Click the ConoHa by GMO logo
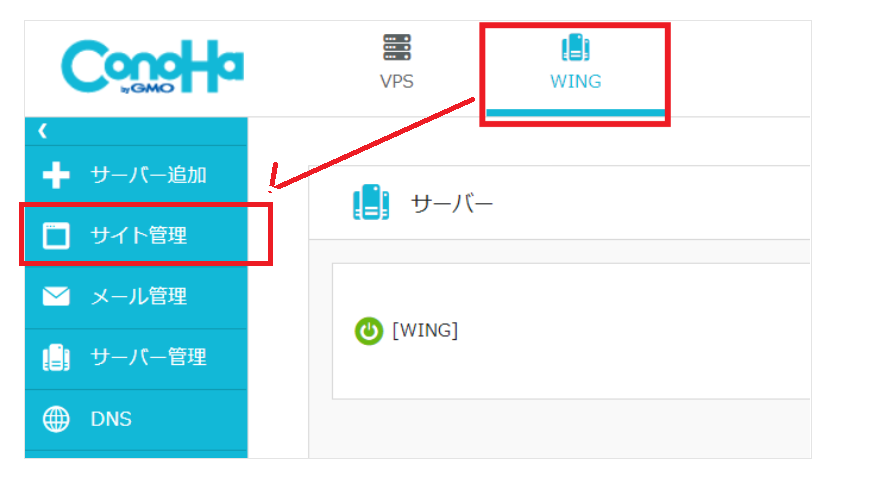Image resolution: width=884 pixels, height=477 pixels. [152, 66]
